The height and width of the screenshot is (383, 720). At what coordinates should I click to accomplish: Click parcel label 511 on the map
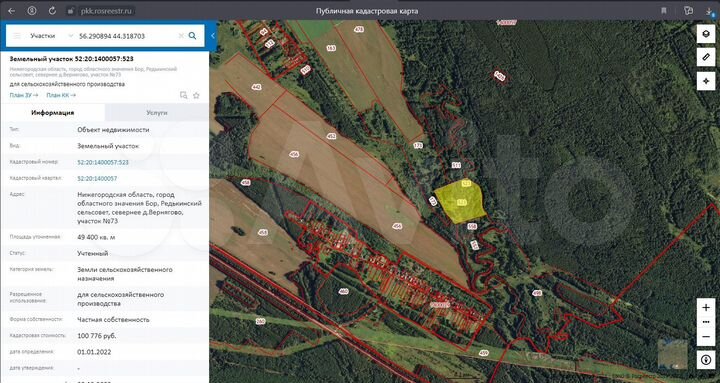point(456,165)
